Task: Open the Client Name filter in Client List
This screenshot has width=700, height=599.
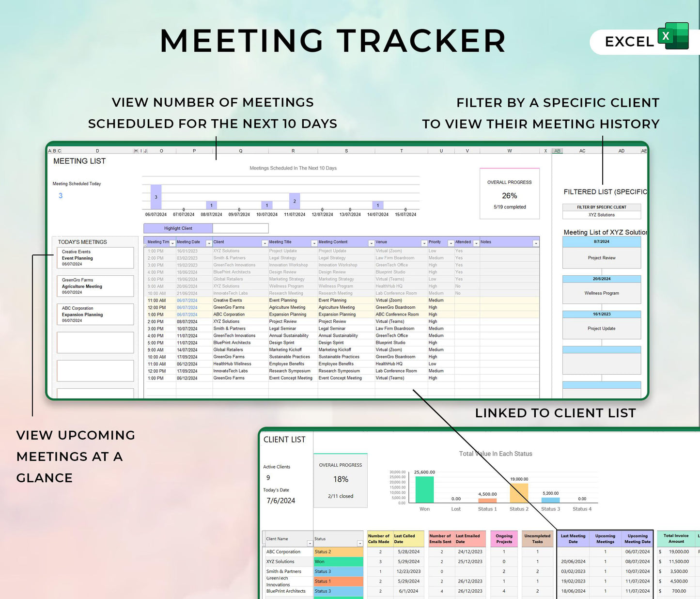Action: (310, 543)
